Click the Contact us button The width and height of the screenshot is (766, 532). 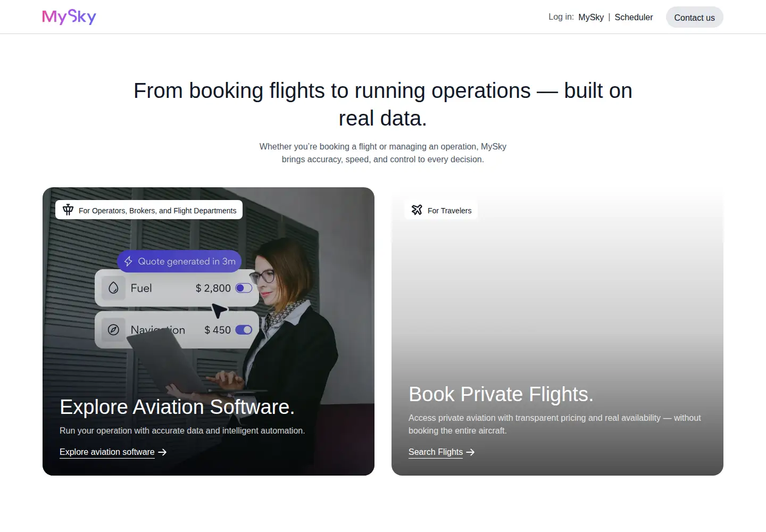tap(694, 17)
